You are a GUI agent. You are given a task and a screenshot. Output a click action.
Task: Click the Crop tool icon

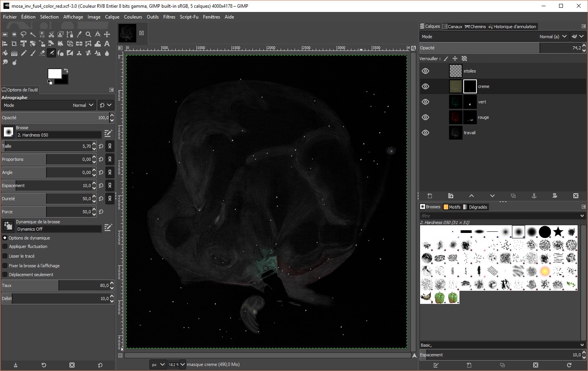pyautogui.click(x=14, y=44)
